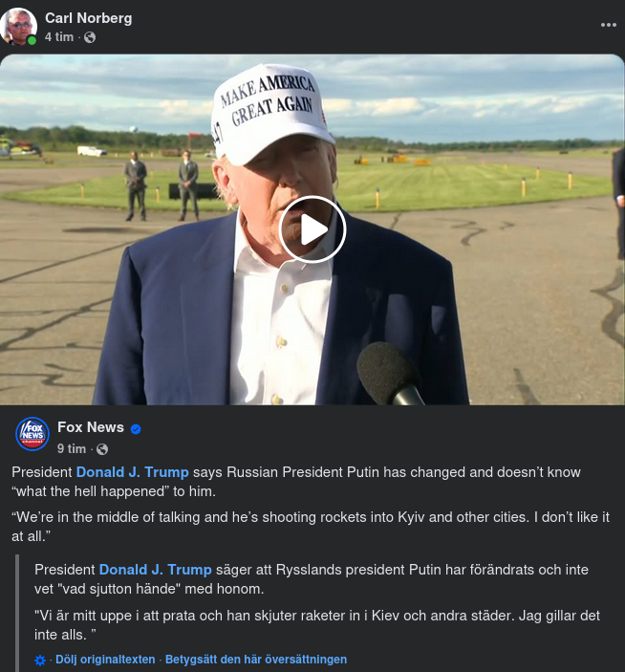Image resolution: width=625 pixels, height=672 pixels.
Task: Open the Fox News page name
Action: (x=91, y=427)
